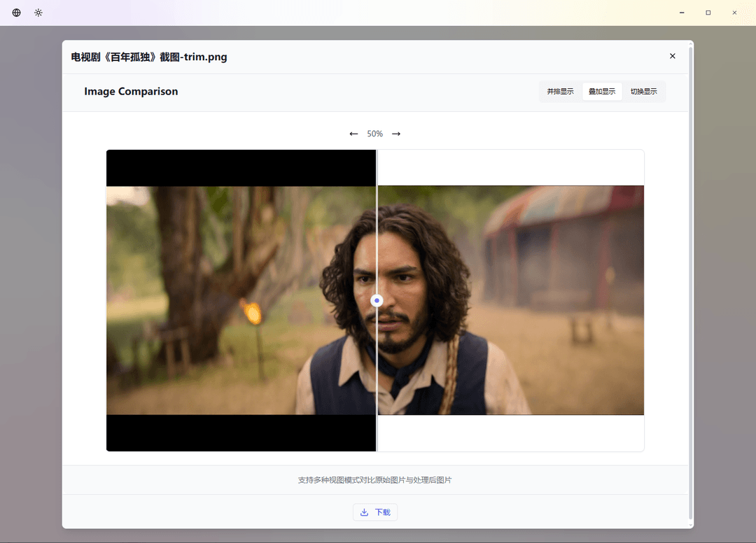Click the Image Comparison heading
The width and height of the screenshot is (756, 543).
point(131,92)
